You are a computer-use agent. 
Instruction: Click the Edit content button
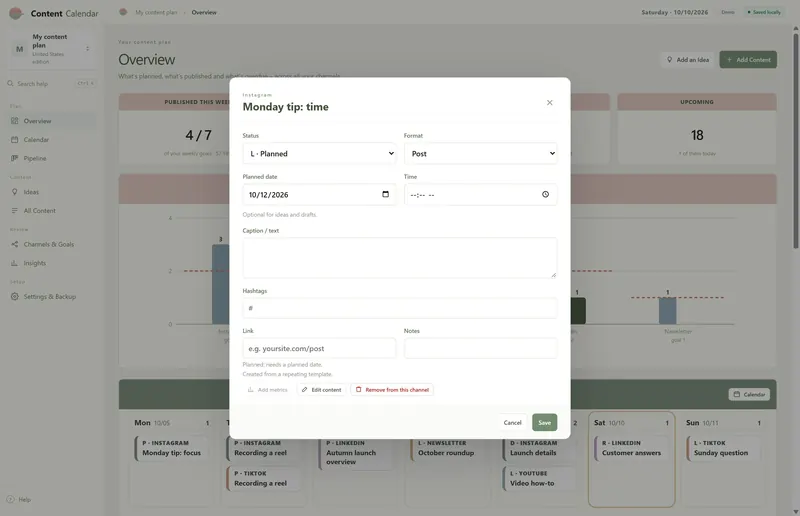coord(321,390)
